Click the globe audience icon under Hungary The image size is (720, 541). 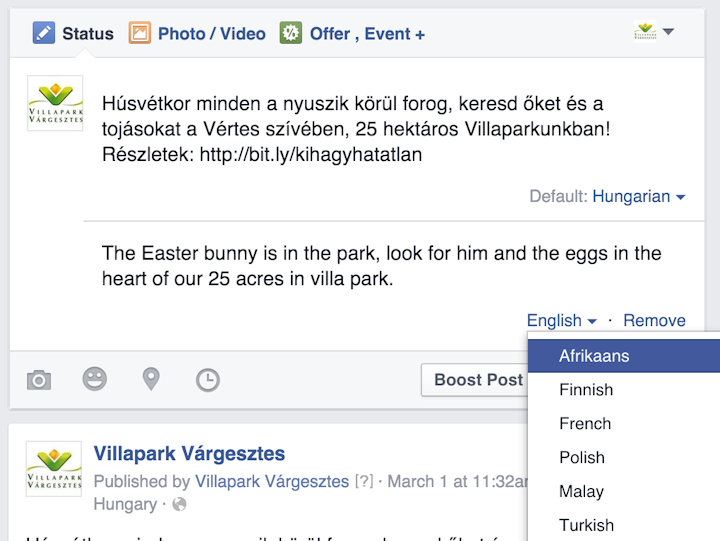(x=179, y=504)
